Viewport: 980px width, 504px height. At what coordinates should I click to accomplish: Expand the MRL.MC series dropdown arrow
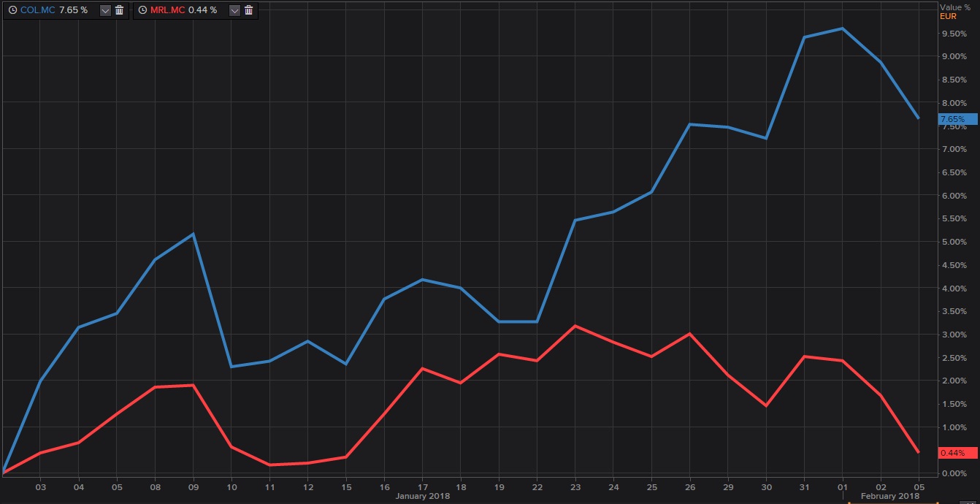tap(234, 10)
